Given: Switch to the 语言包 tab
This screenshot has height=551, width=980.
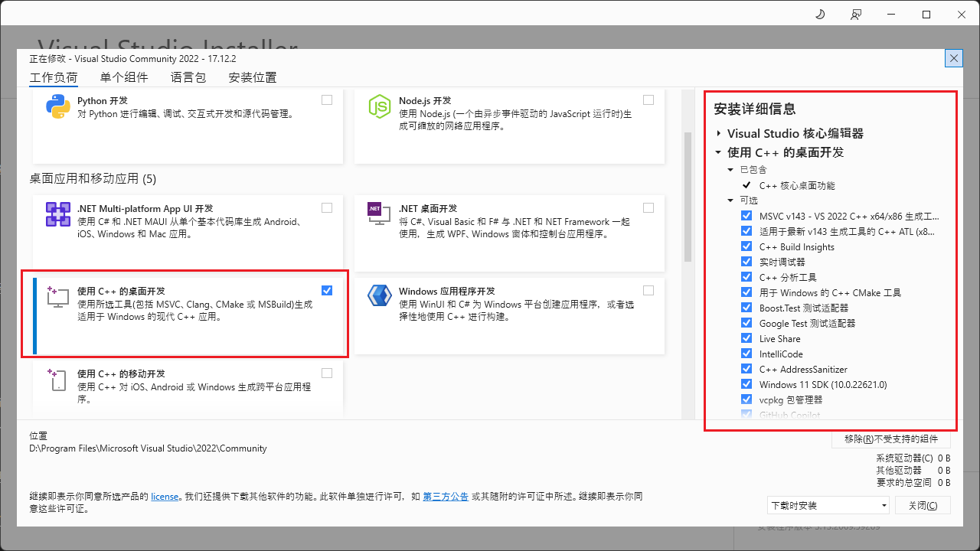Looking at the screenshot, I should tap(188, 77).
